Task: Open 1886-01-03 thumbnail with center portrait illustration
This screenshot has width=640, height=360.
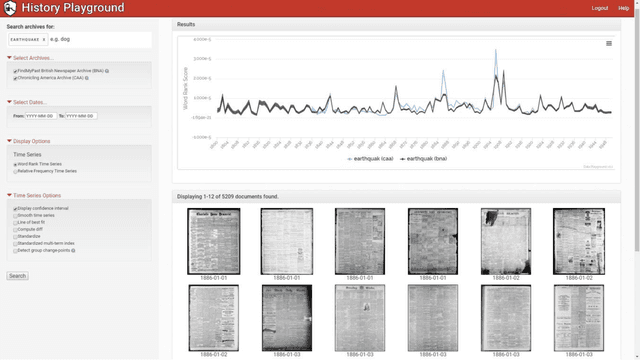Action: point(360,318)
